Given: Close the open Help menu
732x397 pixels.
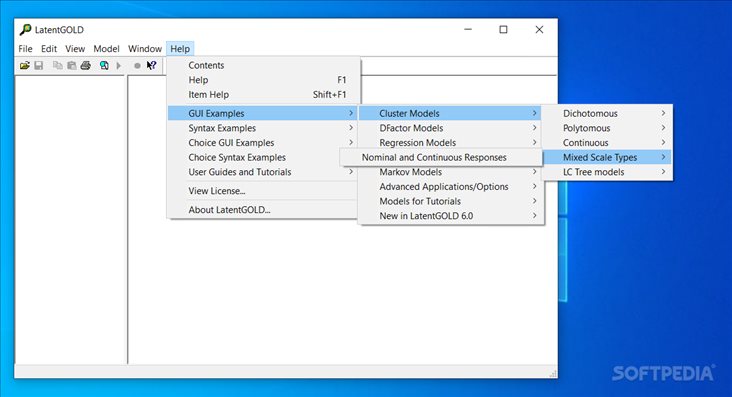Looking at the screenshot, I should click(x=180, y=49).
